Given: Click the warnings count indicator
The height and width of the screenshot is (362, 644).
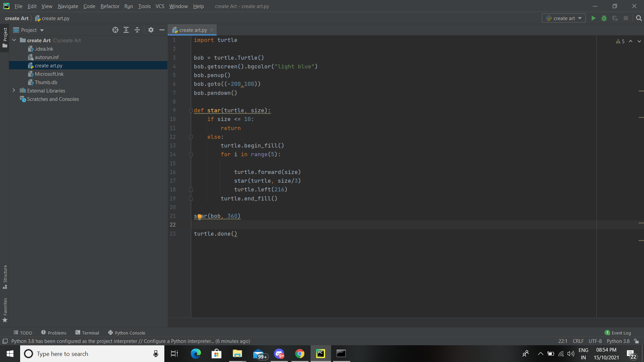Looking at the screenshot, I should tap(620, 41).
